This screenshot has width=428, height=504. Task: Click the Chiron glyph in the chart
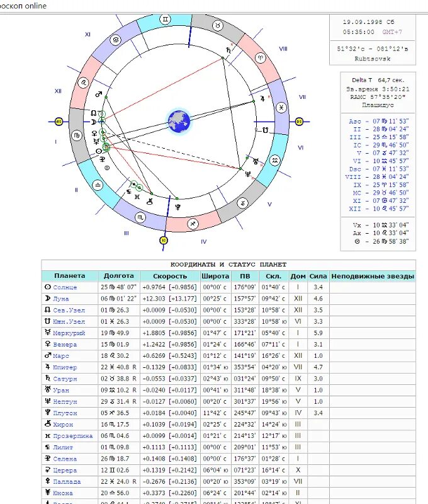pyautogui.click(x=150, y=202)
